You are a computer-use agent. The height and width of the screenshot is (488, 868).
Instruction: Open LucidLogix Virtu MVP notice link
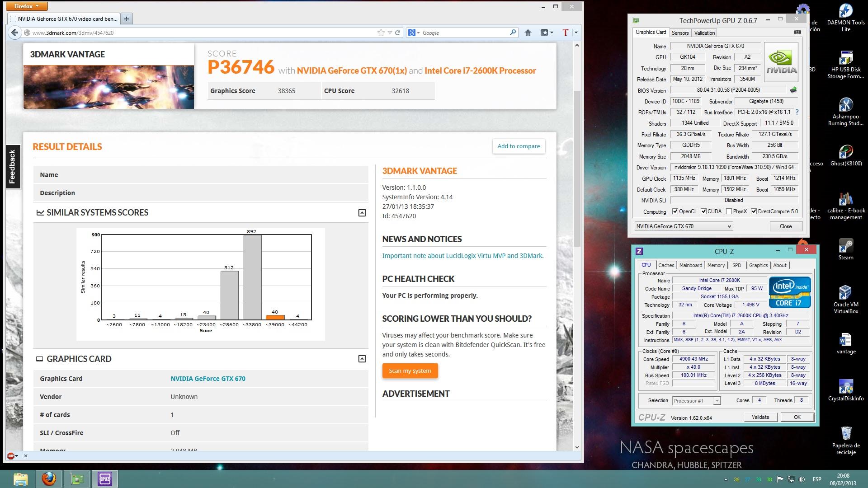463,256
